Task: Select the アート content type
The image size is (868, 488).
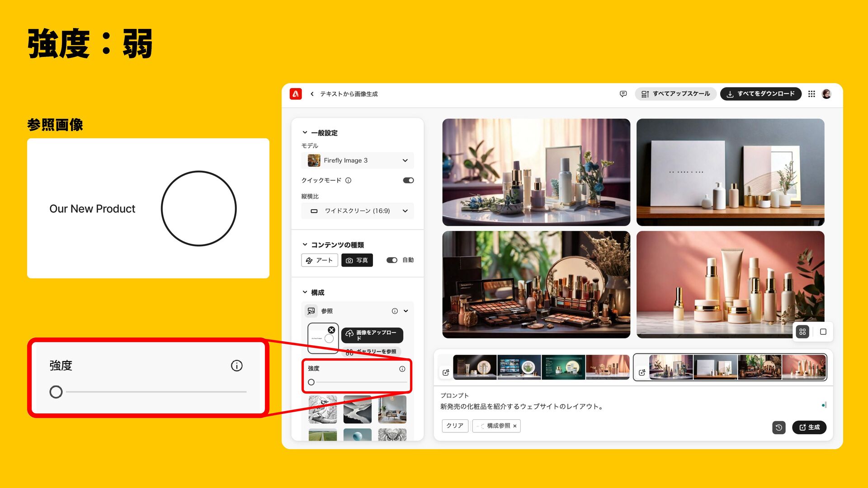Action: (x=320, y=260)
